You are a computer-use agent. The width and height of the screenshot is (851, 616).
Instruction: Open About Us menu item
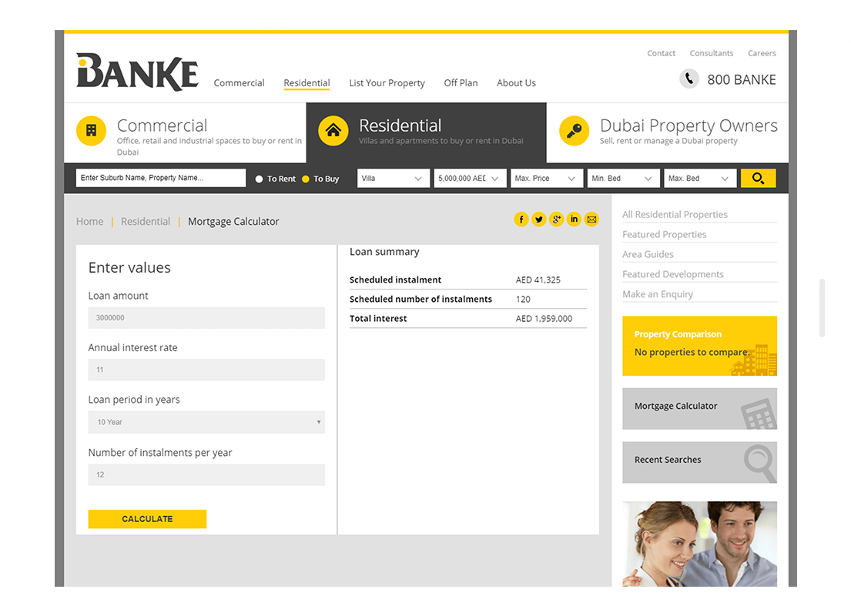point(516,83)
